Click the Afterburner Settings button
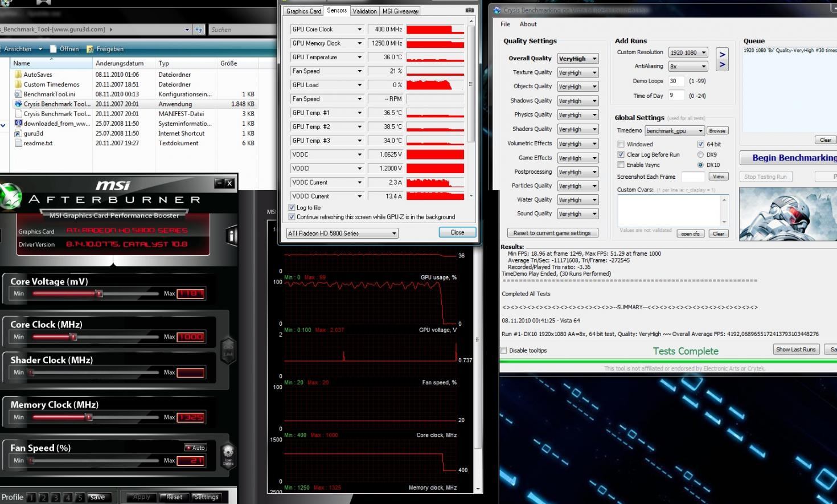This screenshot has width=837, height=504. click(206, 497)
